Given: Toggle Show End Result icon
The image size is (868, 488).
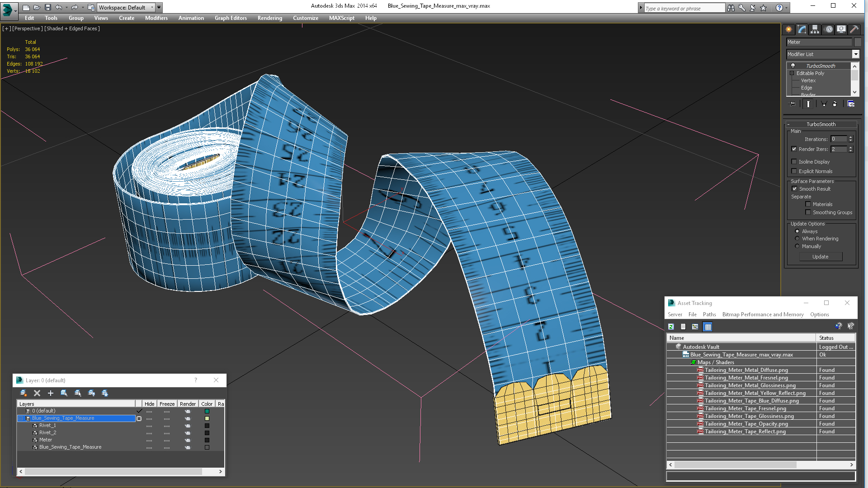Looking at the screenshot, I should (808, 104).
